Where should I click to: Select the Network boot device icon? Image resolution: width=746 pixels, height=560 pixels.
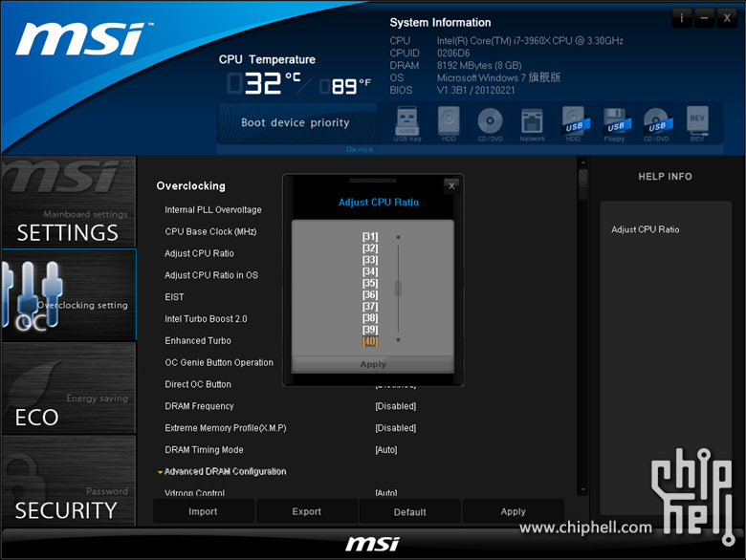[532, 124]
